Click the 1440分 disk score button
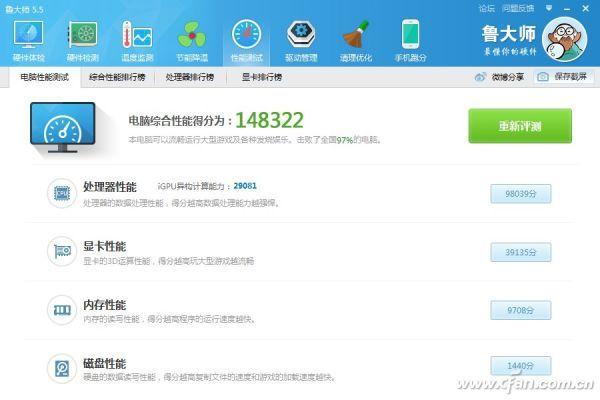 coord(521,366)
